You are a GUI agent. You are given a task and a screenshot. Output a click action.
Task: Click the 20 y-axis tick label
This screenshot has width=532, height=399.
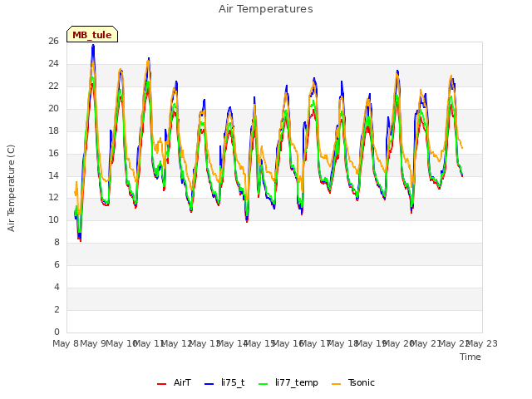point(53,108)
